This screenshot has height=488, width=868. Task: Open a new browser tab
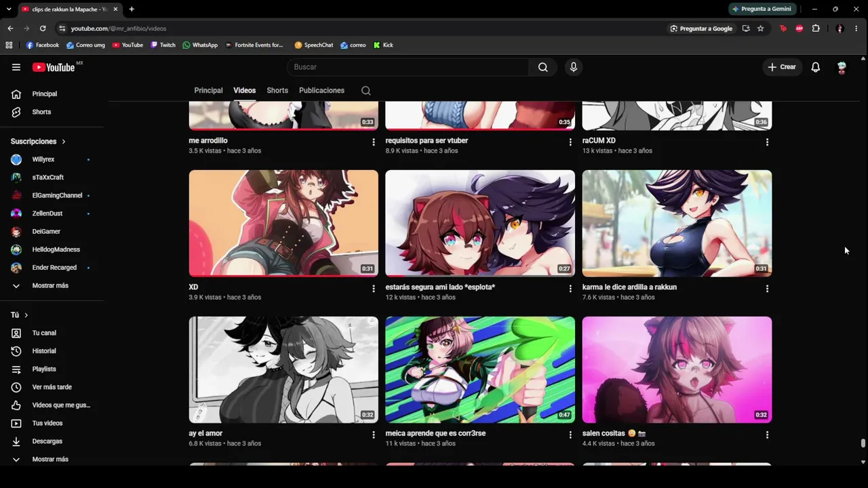132,9
